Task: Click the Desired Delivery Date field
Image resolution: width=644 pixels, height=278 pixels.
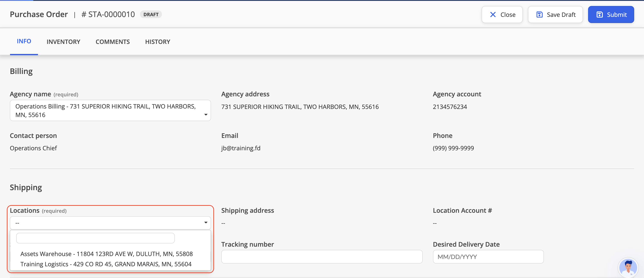Action: [x=488, y=256]
